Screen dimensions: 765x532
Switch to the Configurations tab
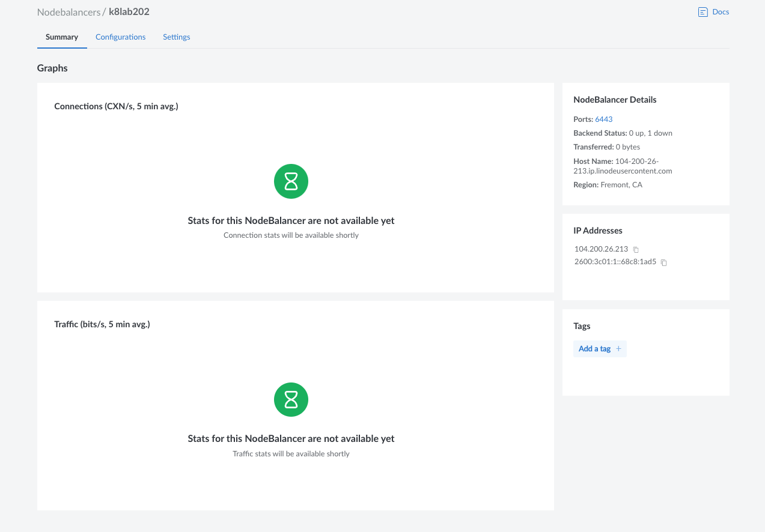120,37
